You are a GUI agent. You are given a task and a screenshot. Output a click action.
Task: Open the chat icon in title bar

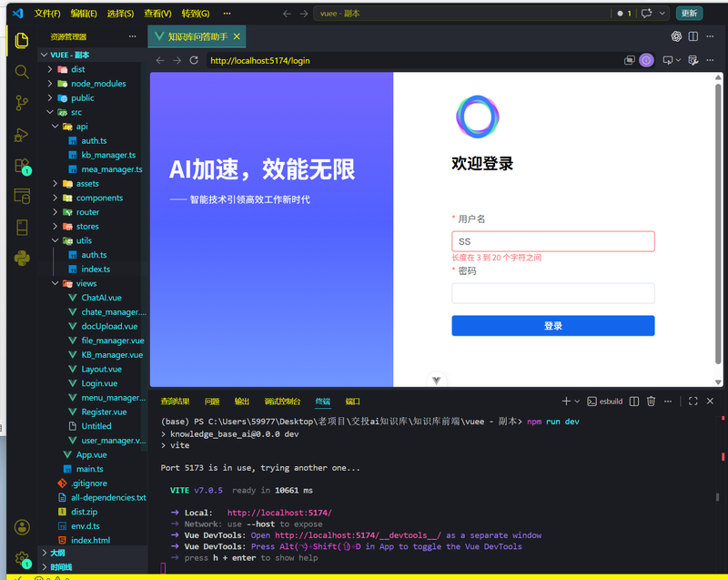coord(646,13)
